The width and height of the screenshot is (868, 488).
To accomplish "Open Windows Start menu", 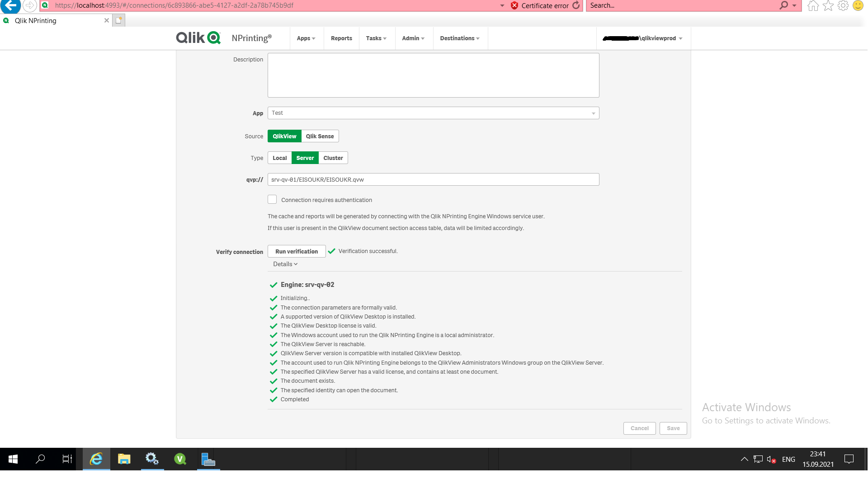I will click(x=13, y=459).
